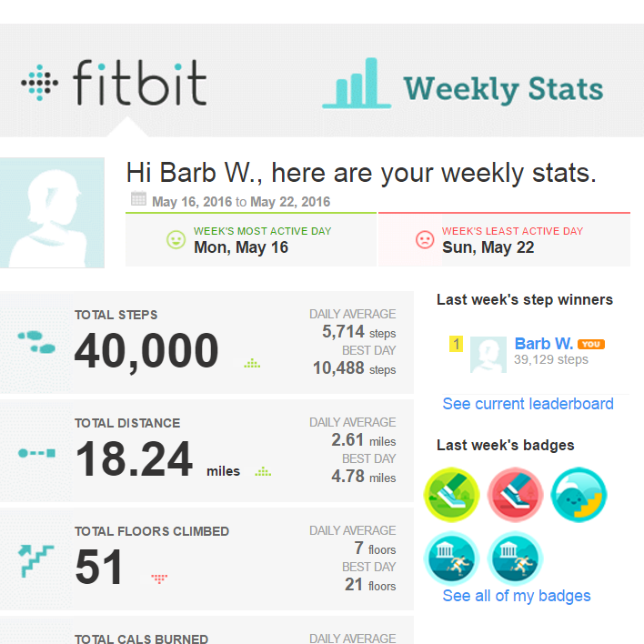Viewport: 644px width, 644px height.
Task: Click the Fitbit logo
Action: pos(114,83)
